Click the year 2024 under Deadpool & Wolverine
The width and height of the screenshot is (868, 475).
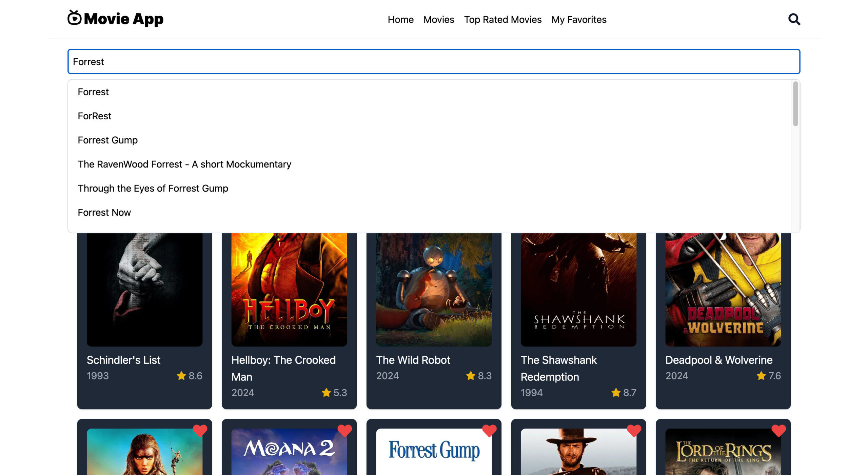pos(677,376)
